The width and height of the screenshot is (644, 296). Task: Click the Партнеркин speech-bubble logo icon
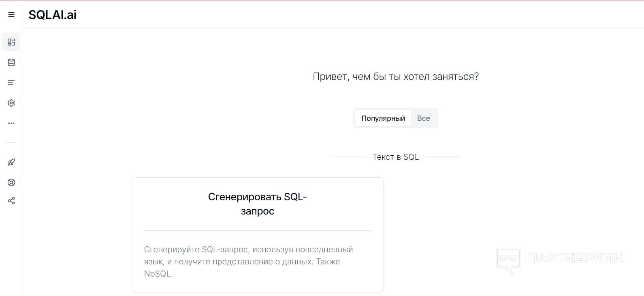(508, 260)
